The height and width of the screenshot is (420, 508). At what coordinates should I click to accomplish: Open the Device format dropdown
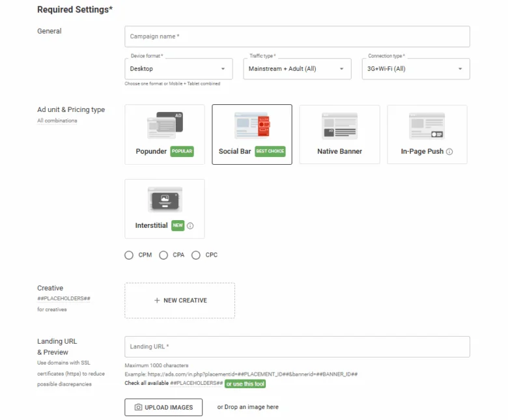[178, 69]
